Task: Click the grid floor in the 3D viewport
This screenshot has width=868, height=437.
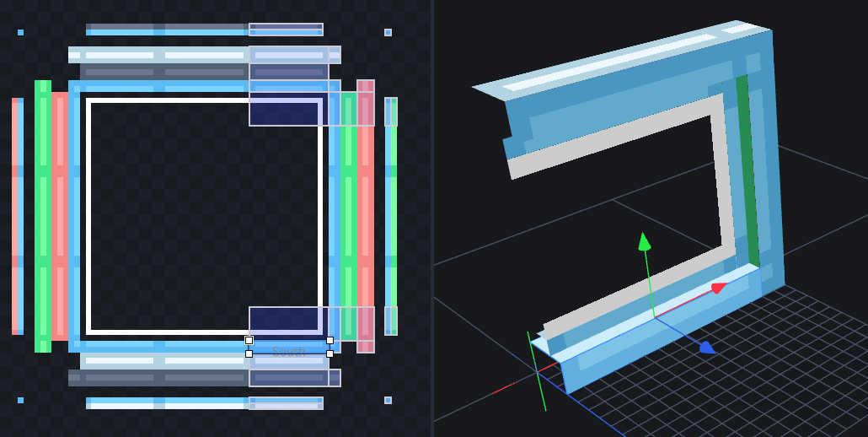Action: pos(758,371)
